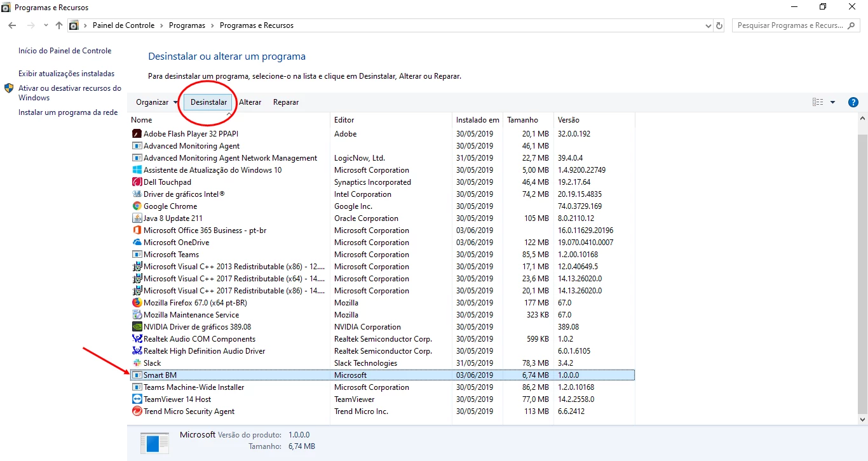Click the Realtek High Definition Audio Driver icon
The height and width of the screenshot is (461, 868).
137,351
